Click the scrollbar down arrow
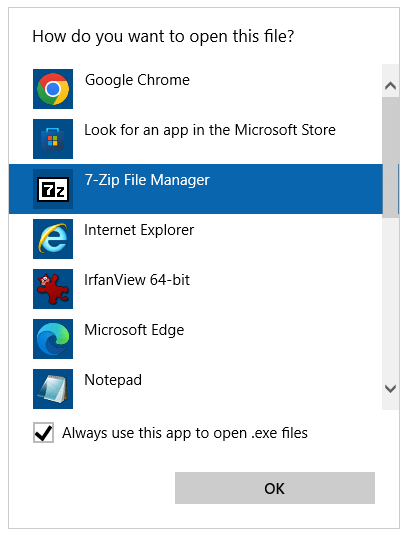The height and width of the screenshot is (536, 408). coord(390,388)
